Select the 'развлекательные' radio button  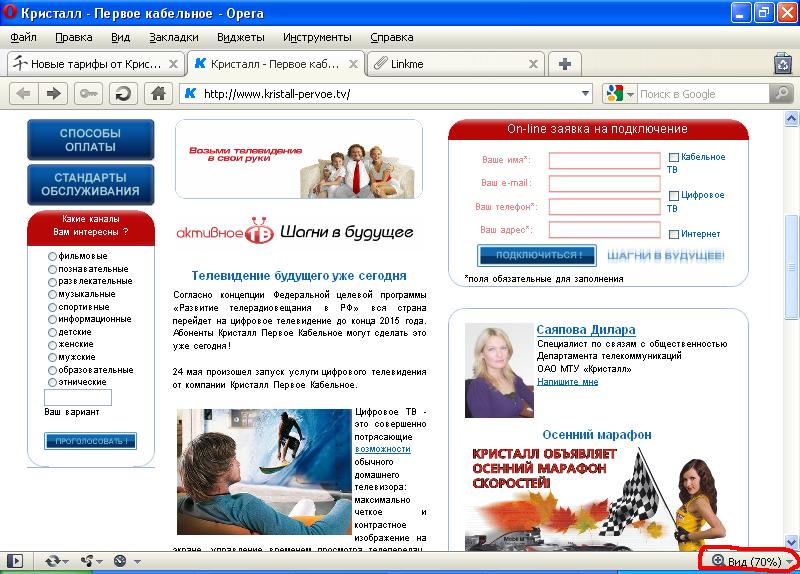coord(52,282)
